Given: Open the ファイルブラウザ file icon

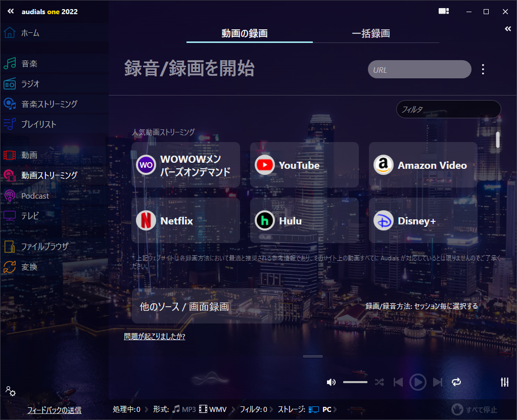Looking at the screenshot, I should click(10, 246).
